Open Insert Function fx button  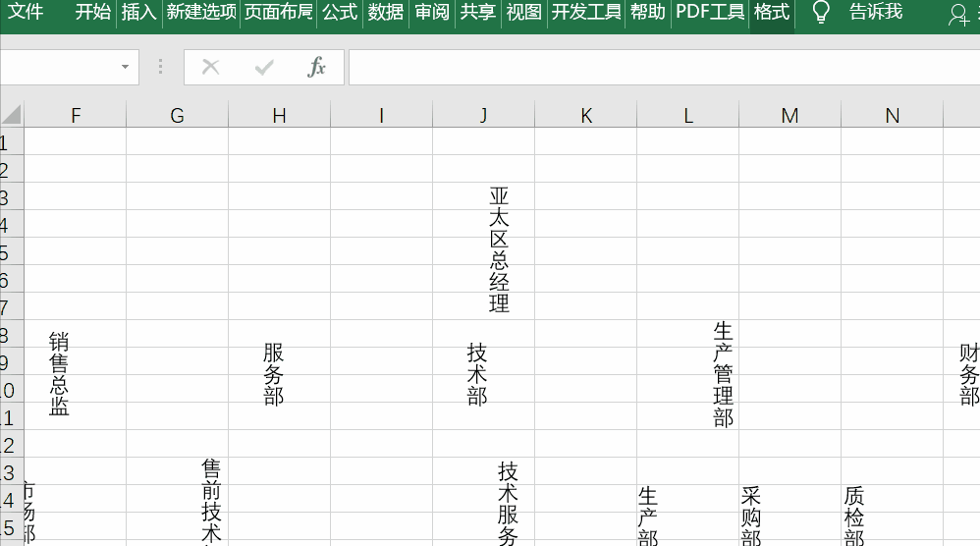coord(316,67)
